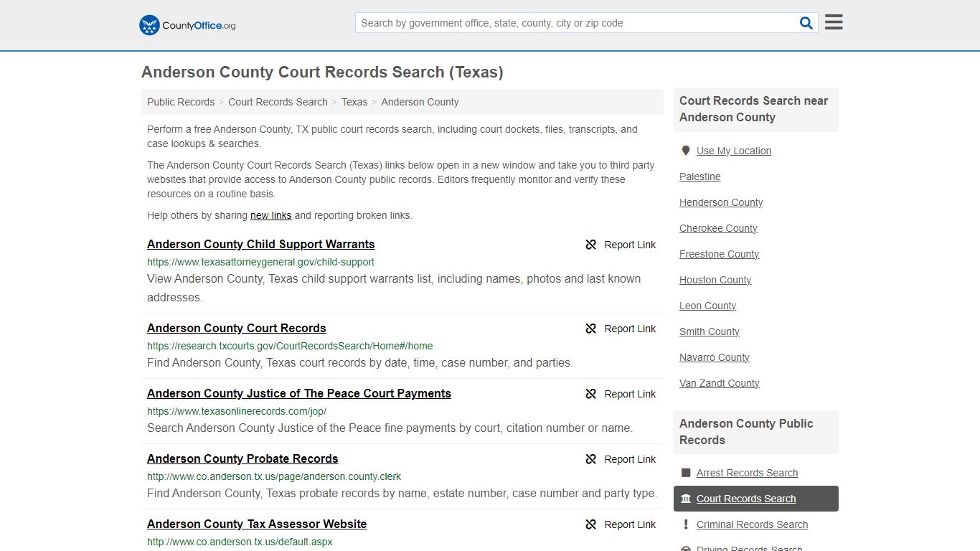This screenshot has height=551, width=980.
Task: Open Freestone County link
Action: click(719, 254)
